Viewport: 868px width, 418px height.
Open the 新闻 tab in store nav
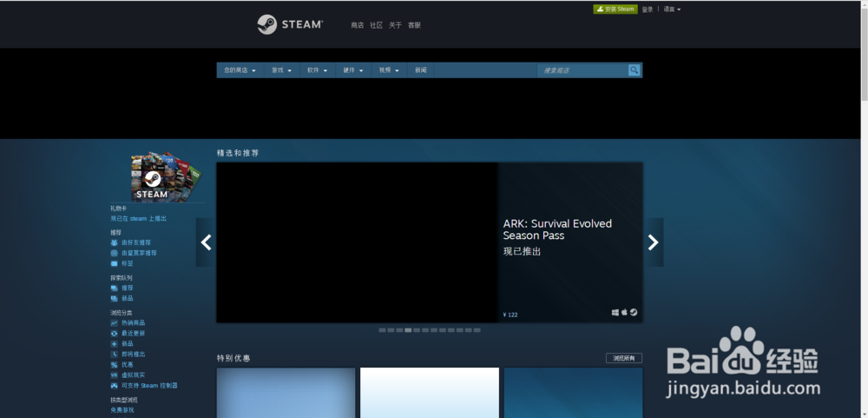tap(421, 70)
